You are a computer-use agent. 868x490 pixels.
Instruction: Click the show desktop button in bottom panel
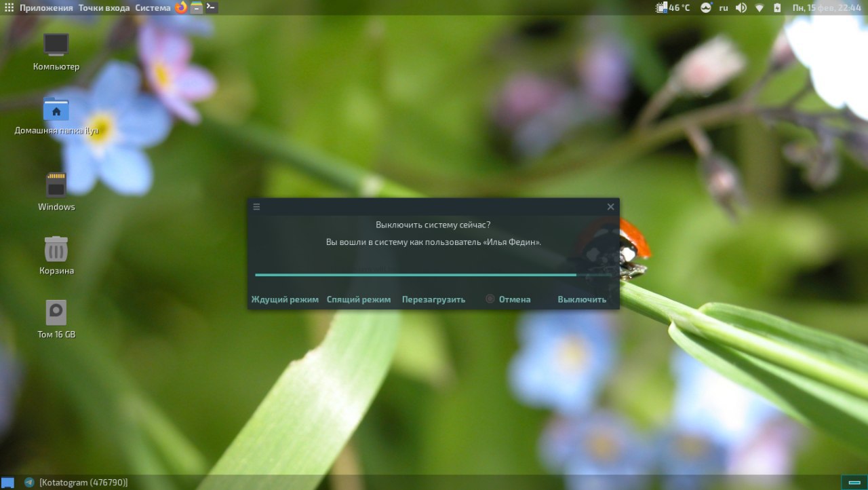(x=8, y=483)
